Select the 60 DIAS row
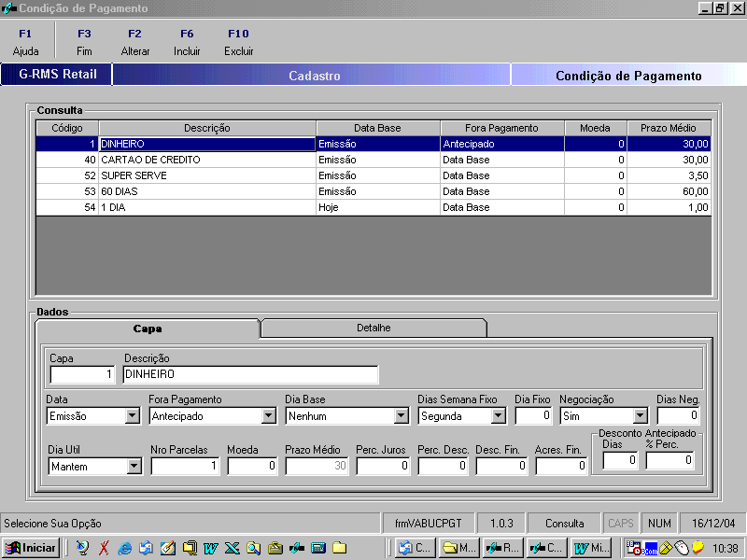 (x=373, y=191)
